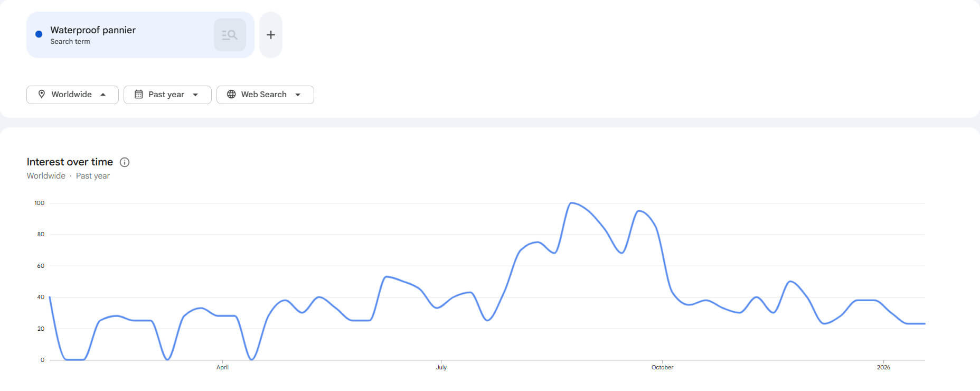Click the October marker on the time axis
The image size is (980, 391).
[662, 367]
